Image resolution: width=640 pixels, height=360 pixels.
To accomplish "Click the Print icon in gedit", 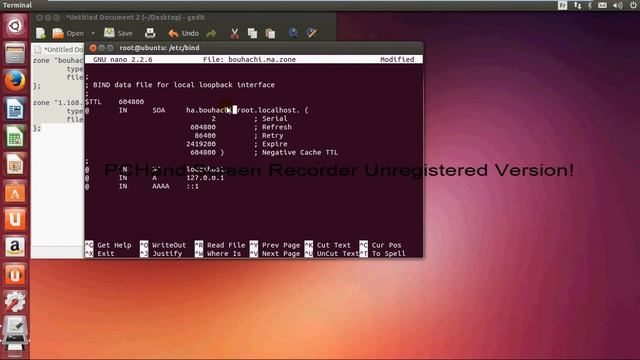I will point(150,33).
